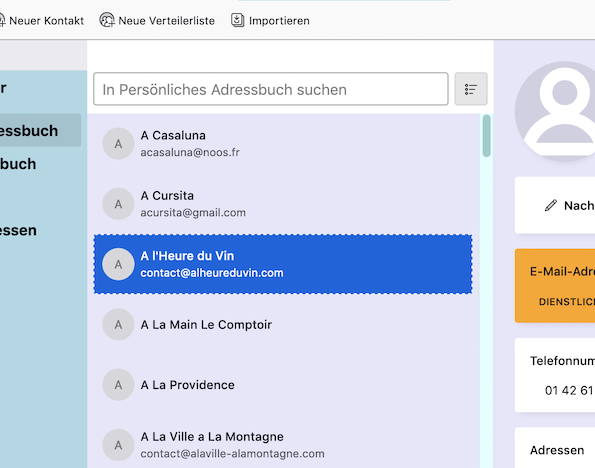
Task: Select the A Casaluna contact
Action: tap(283, 144)
